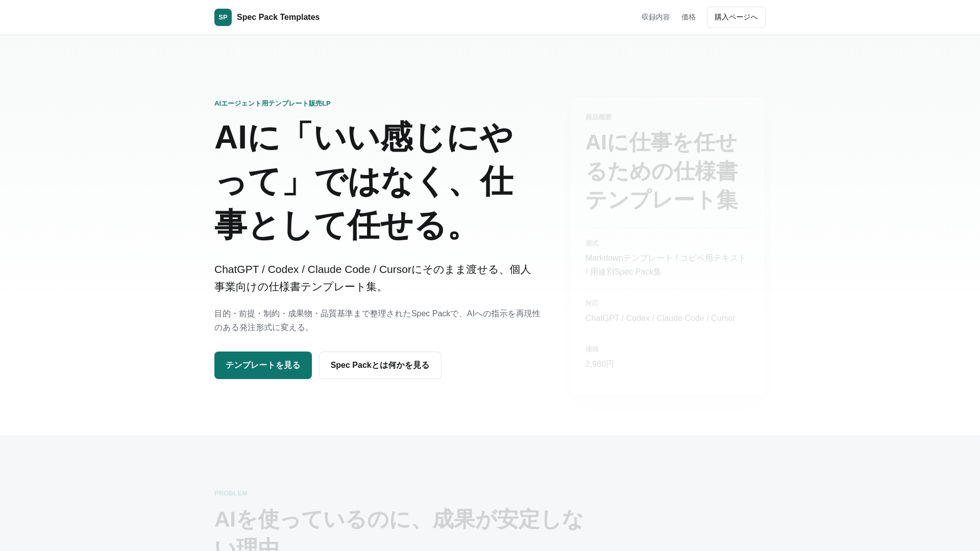Click the main headline AIに「いい感じにやって」
980x551 pixels.
pos(364,181)
